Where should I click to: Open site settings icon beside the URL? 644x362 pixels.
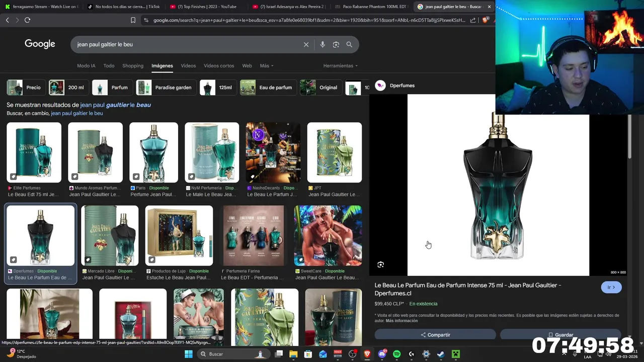[x=146, y=20]
